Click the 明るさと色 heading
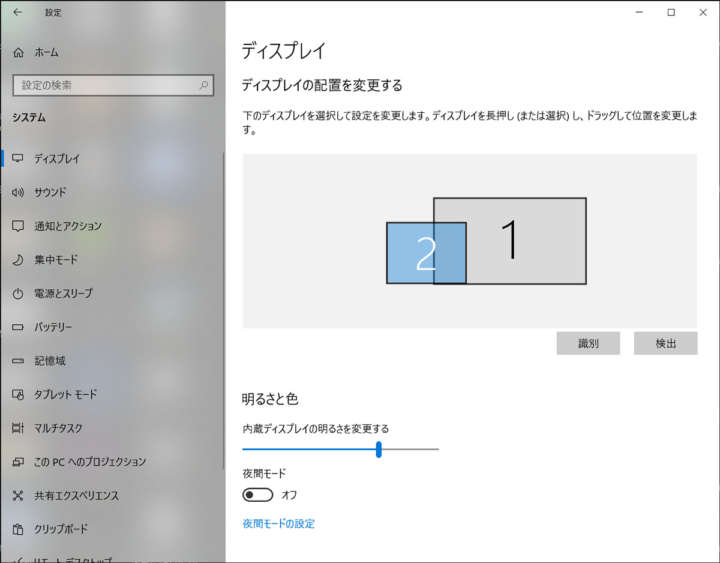Image resolution: width=720 pixels, height=563 pixels. pyautogui.click(x=270, y=399)
